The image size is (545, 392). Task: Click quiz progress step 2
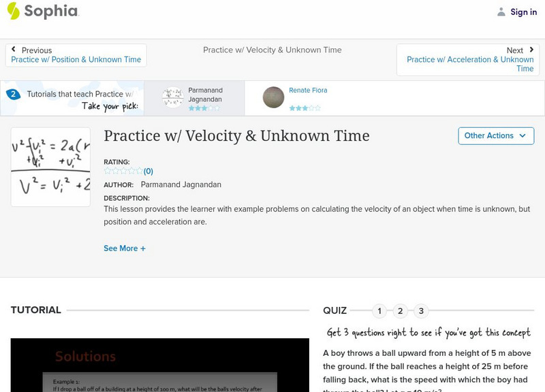[x=400, y=310]
